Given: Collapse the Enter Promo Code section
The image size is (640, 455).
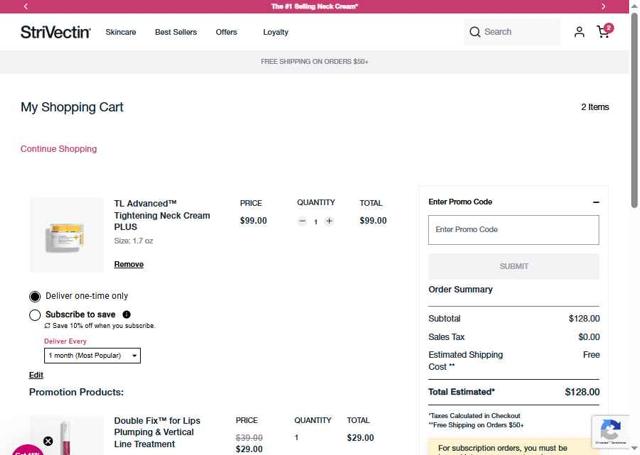Looking at the screenshot, I should point(596,202).
